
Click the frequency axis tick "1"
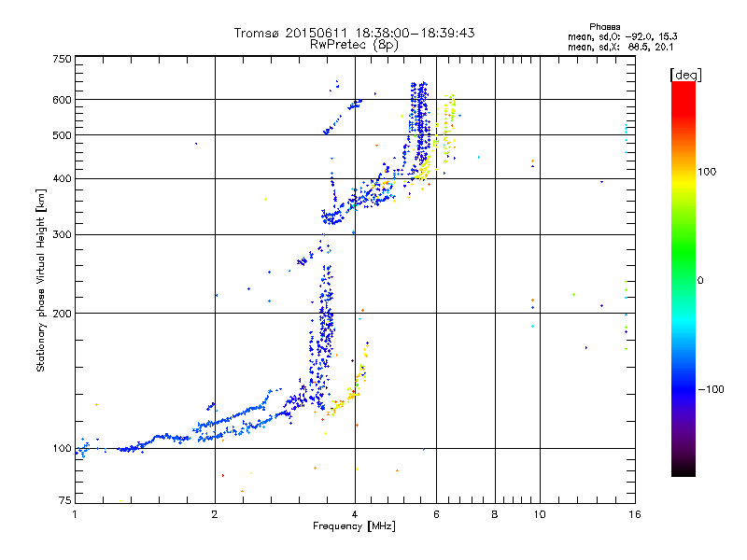[75, 514]
